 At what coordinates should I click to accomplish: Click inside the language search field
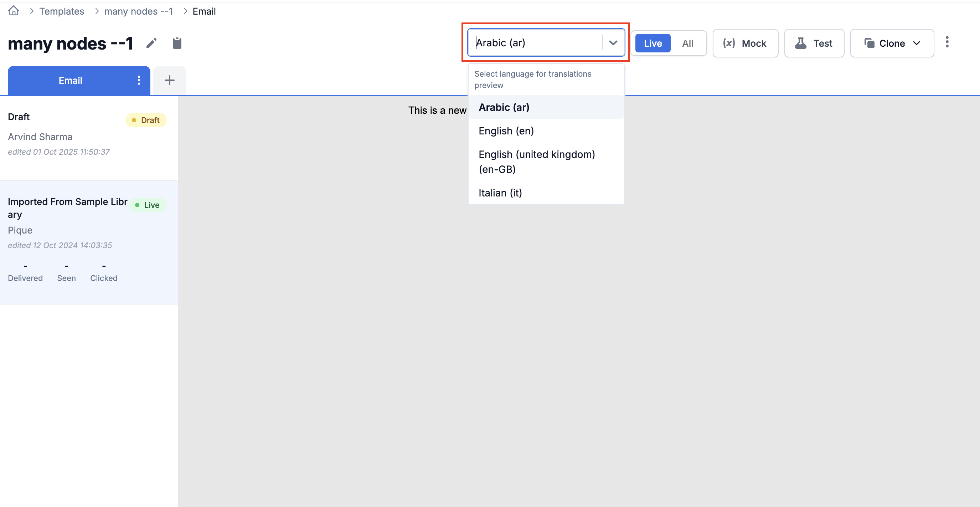533,42
